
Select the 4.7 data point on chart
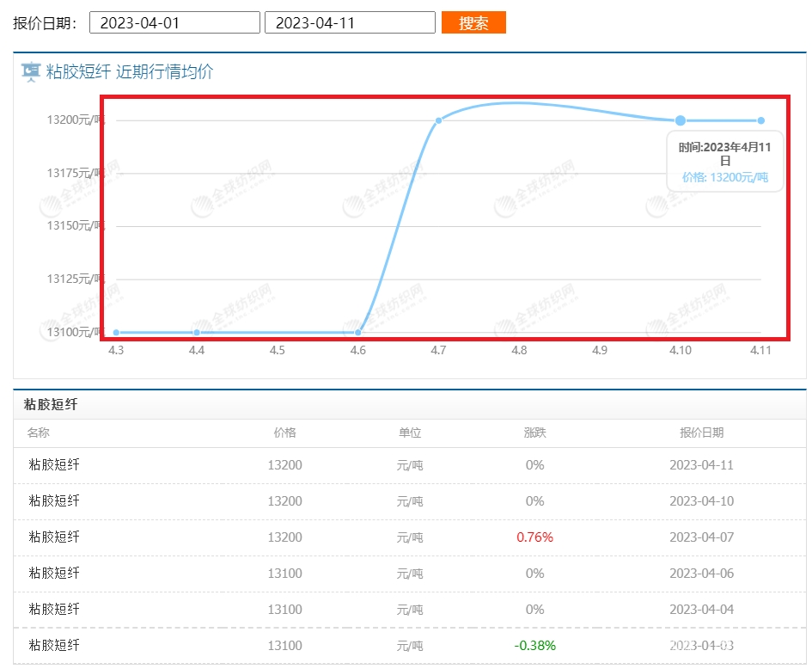coord(438,120)
